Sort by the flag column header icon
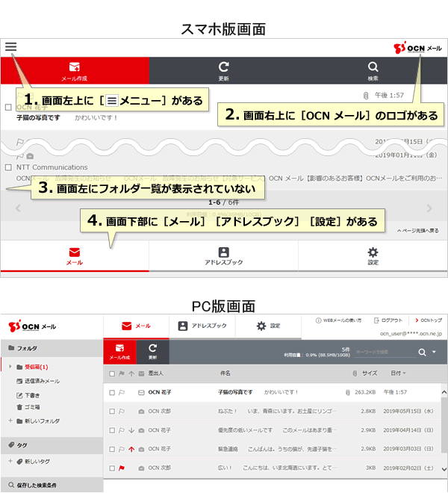The width and height of the screenshot is (448, 493). point(122,373)
